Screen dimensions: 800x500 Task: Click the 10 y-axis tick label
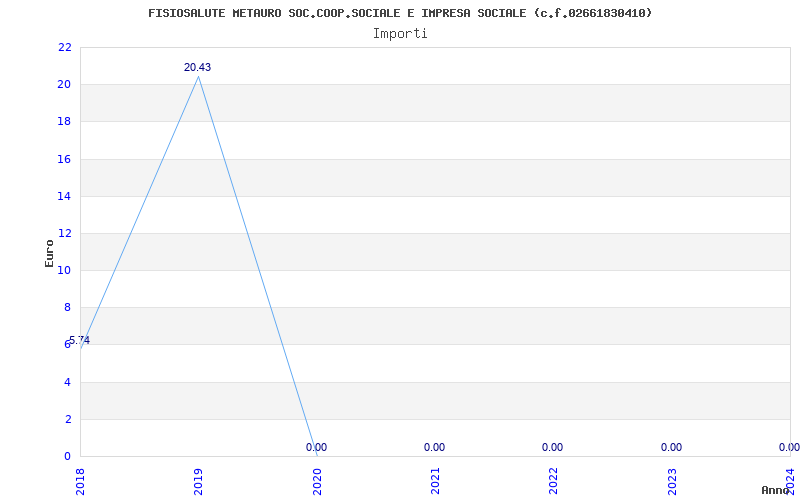65,270
